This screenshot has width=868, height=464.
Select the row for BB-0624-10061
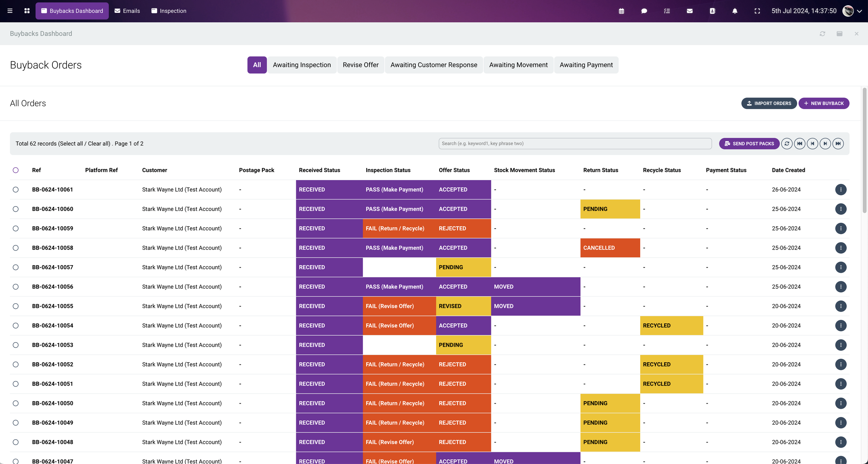tap(16, 189)
